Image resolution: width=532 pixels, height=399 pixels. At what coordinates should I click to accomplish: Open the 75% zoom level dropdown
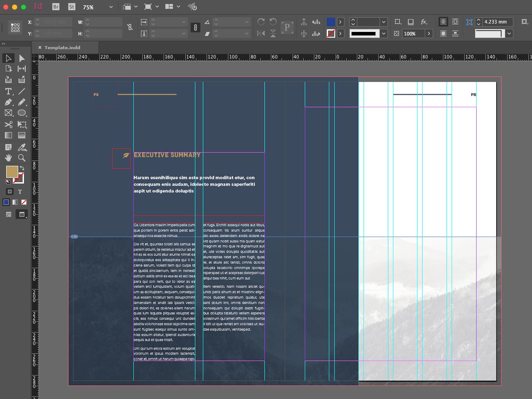pyautogui.click(x=111, y=7)
